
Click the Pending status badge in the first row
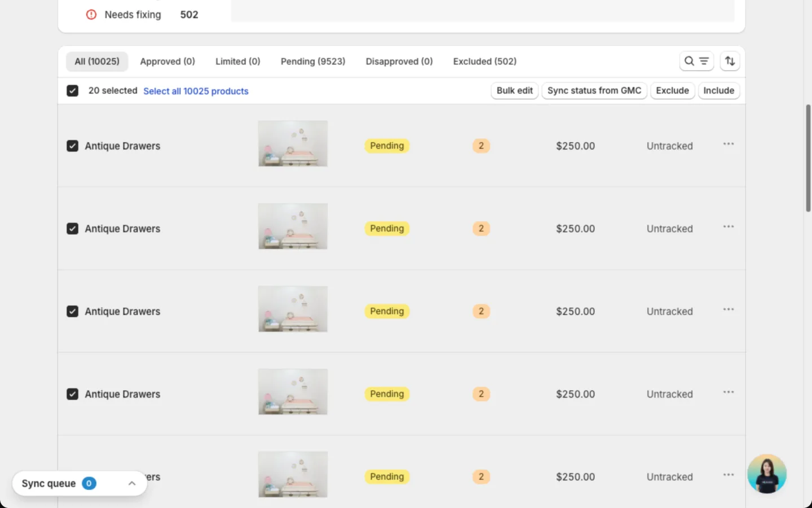point(387,146)
